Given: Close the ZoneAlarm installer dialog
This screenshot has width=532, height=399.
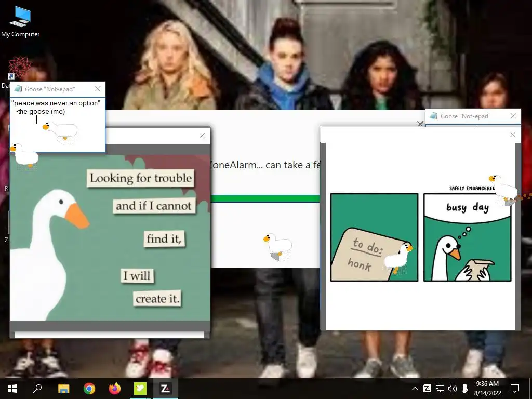Looking at the screenshot, I should [420, 124].
